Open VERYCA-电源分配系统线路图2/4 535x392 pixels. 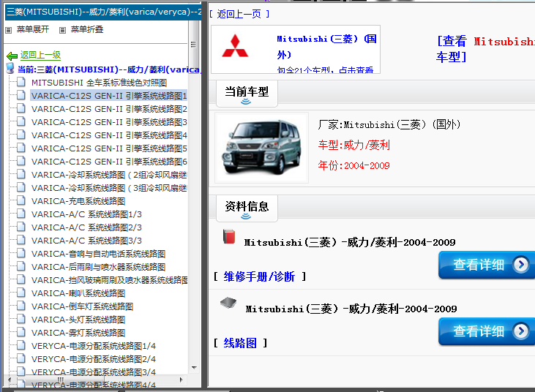(94, 359)
